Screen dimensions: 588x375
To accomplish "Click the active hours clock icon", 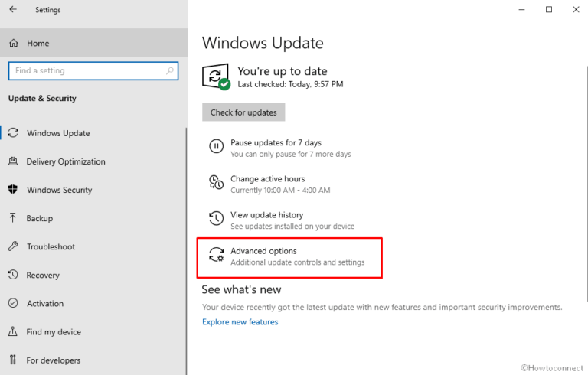I will tap(217, 182).
